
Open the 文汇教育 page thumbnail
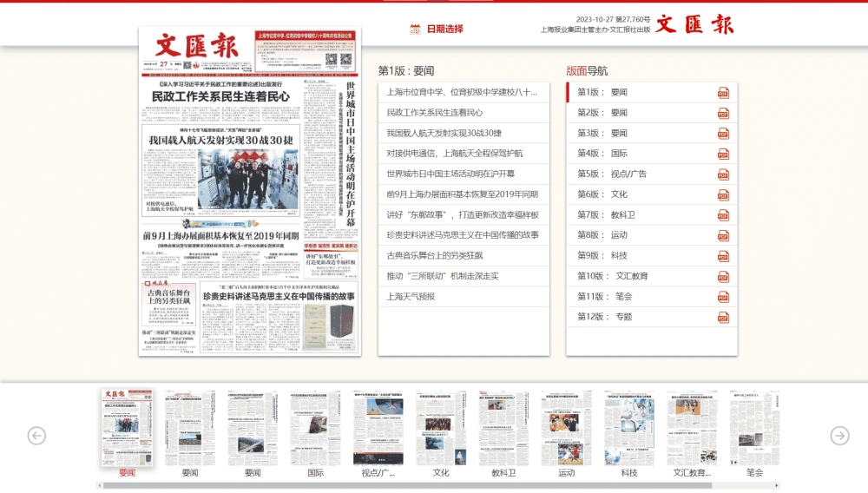click(x=692, y=427)
